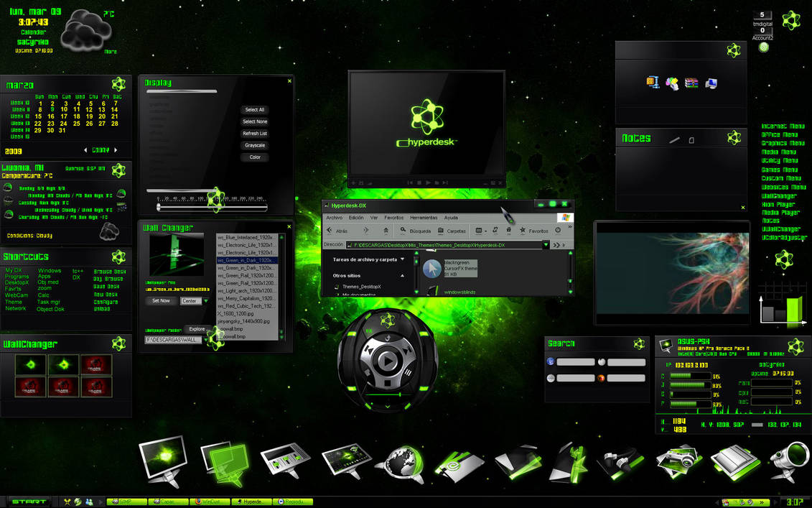The width and height of the screenshot is (812, 508).
Task: Open the Edición menu in the explorer window
Action: coord(356,218)
